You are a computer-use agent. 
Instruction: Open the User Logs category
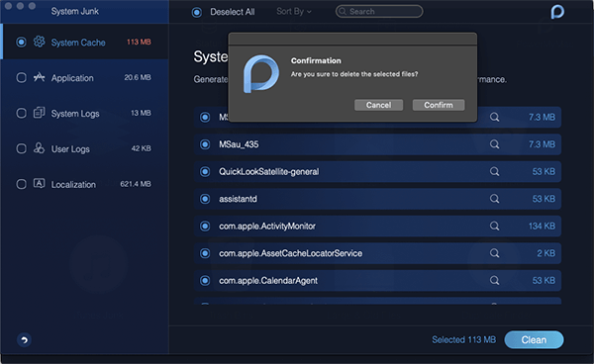85,148
